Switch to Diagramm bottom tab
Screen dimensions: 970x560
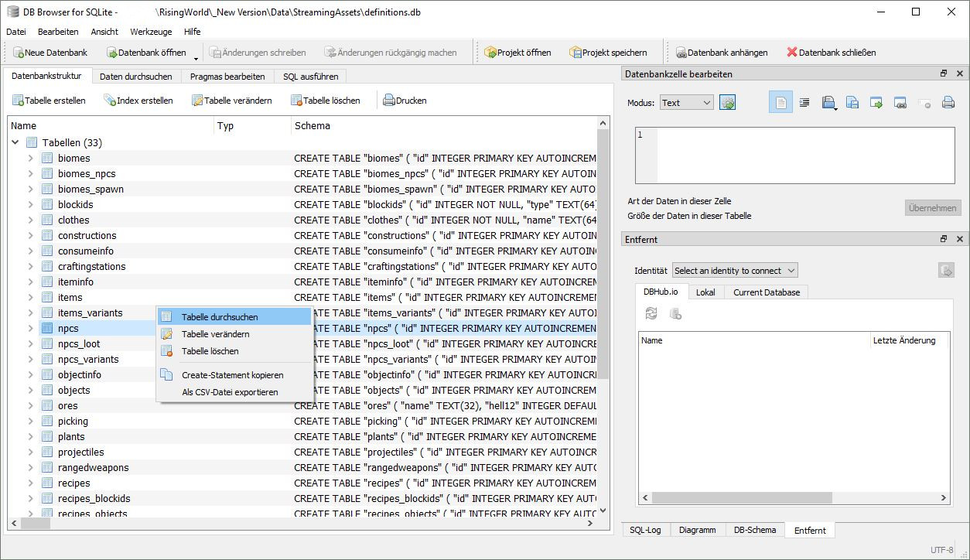697,530
